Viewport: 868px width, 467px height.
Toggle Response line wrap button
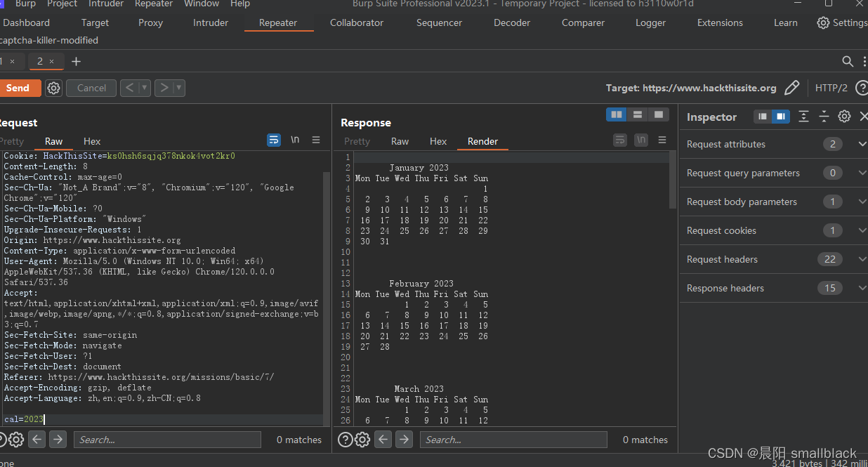620,140
